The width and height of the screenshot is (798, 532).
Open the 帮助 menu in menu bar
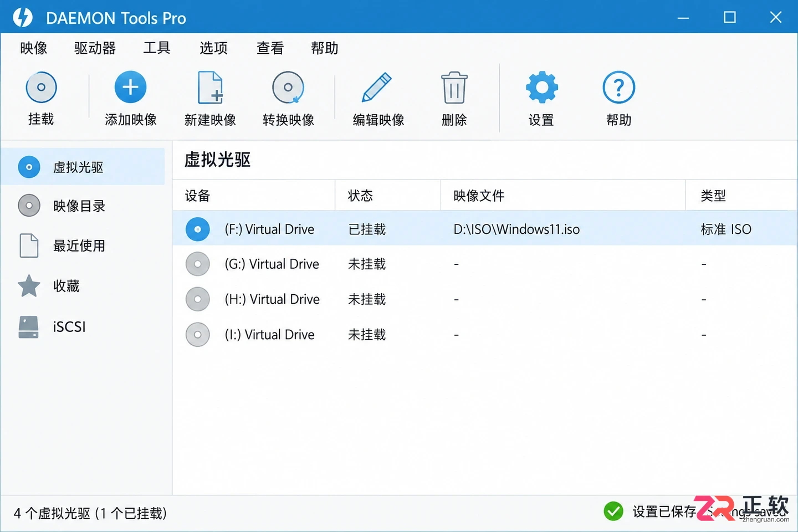click(x=325, y=48)
